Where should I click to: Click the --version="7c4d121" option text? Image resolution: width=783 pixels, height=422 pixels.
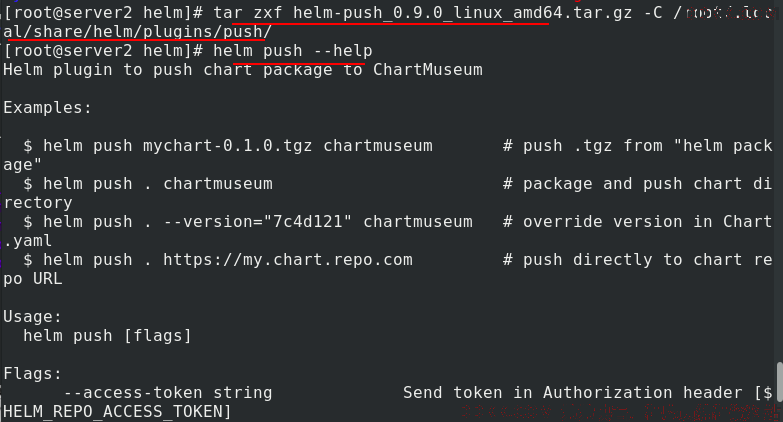[258, 222]
